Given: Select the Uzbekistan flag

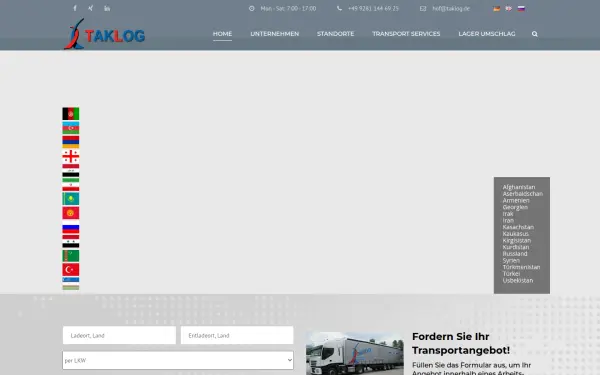Looking at the screenshot, I should pyautogui.click(x=71, y=284).
